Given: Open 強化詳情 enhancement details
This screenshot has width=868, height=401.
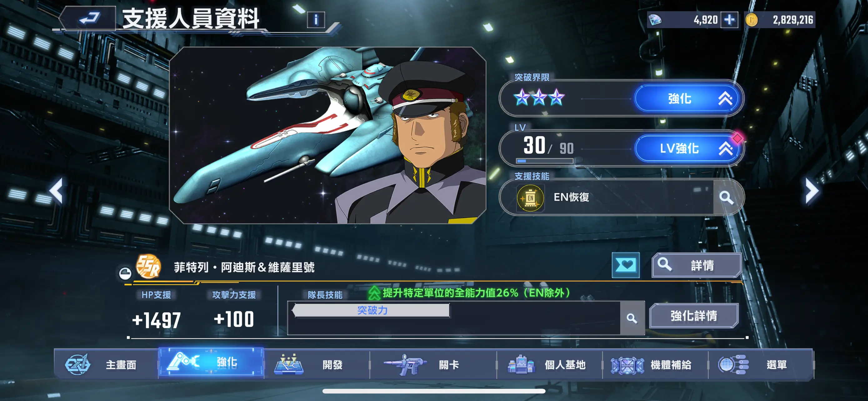Looking at the screenshot, I should point(694,315).
